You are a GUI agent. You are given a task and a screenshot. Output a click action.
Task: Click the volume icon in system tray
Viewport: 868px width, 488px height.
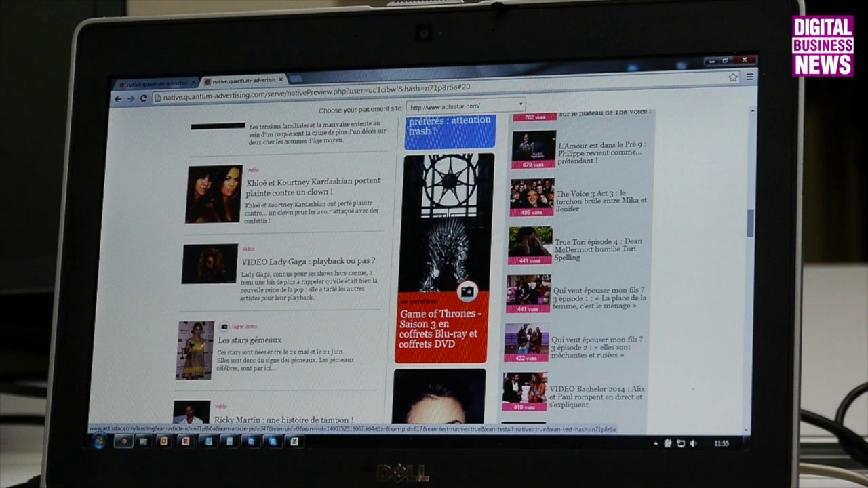[693, 443]
